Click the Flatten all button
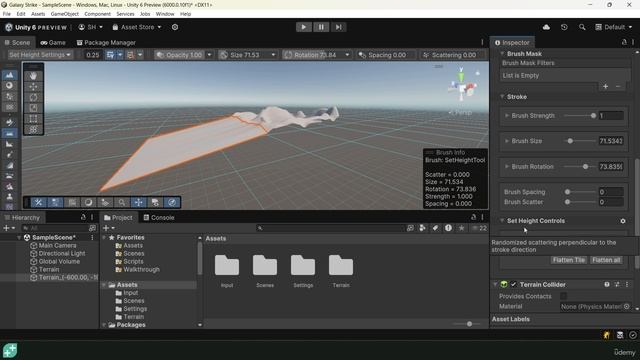Image resolution: width=640 pixels, height=360 pixels. coord(606,260)
